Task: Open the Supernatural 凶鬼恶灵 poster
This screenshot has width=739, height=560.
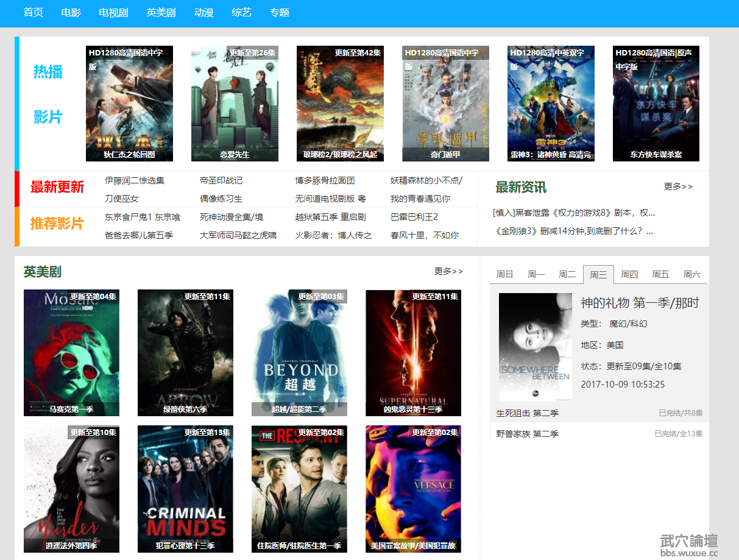Action: 413,353
